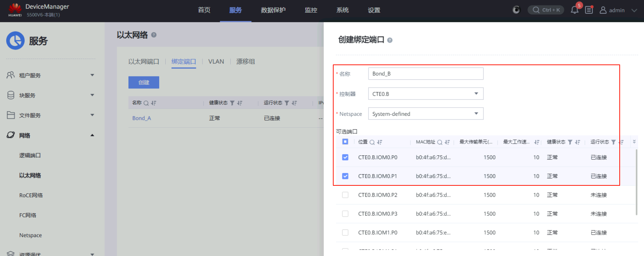The image size is (644, 256).
Task: Switch to the VLAN tab
Action: click(x=216, y=62)
